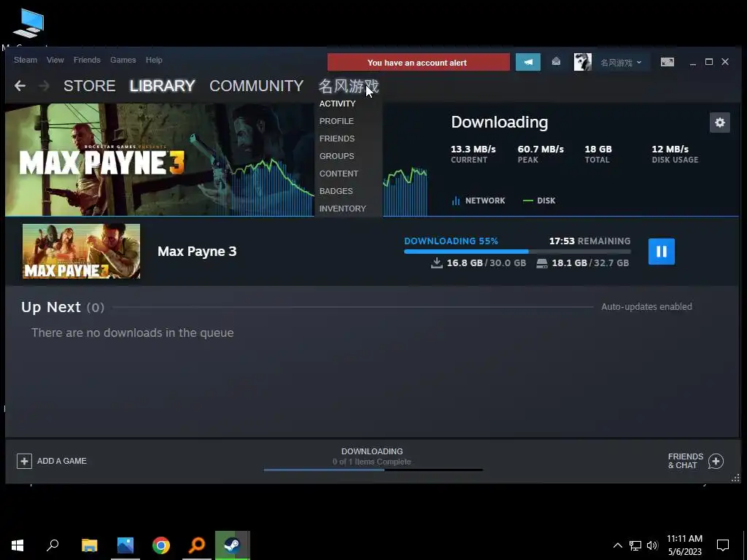Click the plus icon for Add a Game
The width and height of the screenshot is (747, 560).
[24, 461]
